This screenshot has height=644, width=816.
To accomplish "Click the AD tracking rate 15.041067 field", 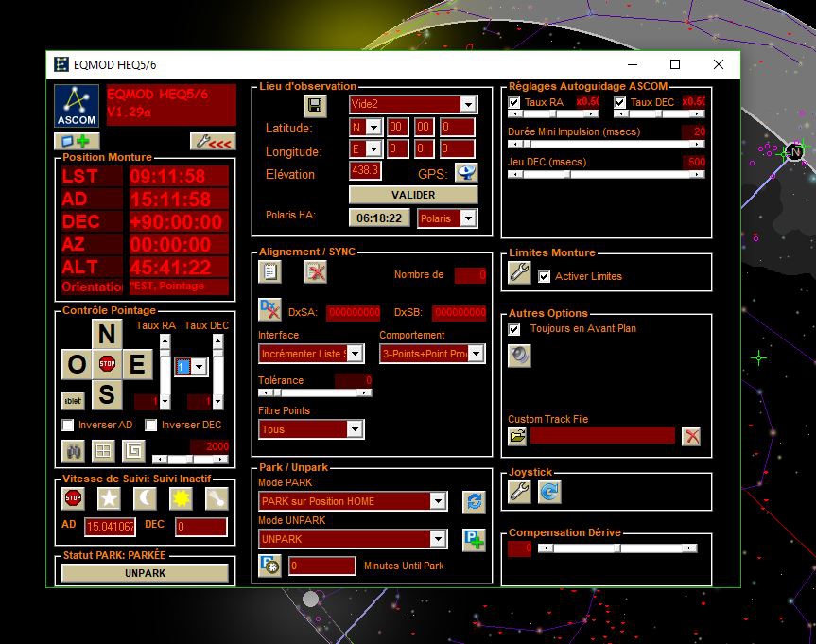I will click(110, 527).
